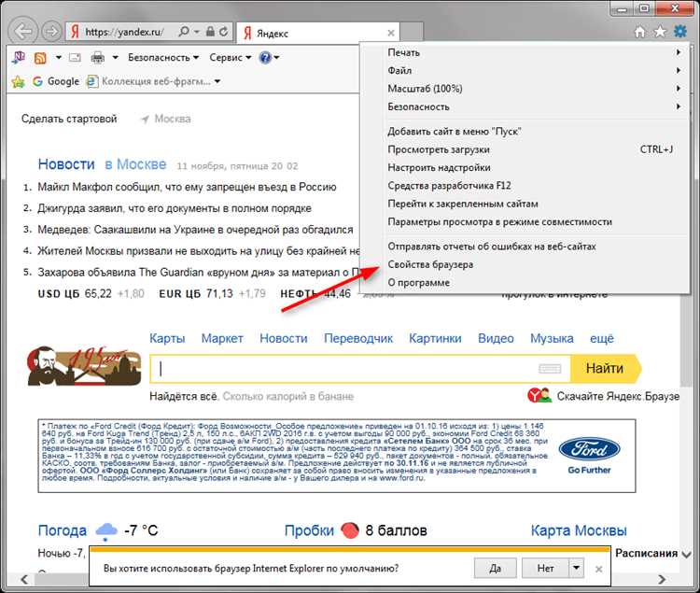The image size is (700, 593).
Task: Click the browser Back arrow button
Action: [x=22, y=32]
